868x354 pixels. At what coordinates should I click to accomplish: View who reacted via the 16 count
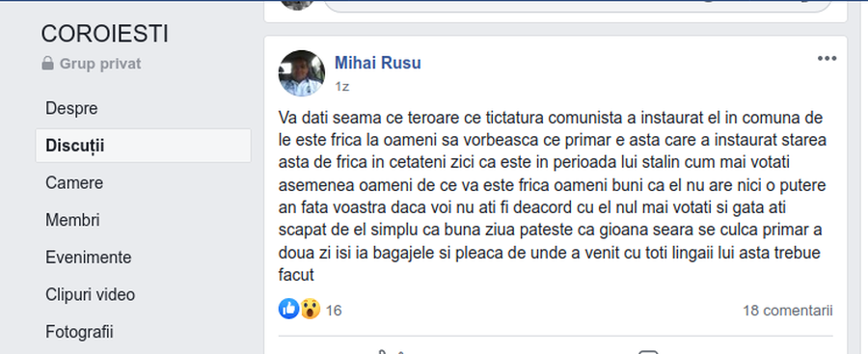click(x=334, y=311)
